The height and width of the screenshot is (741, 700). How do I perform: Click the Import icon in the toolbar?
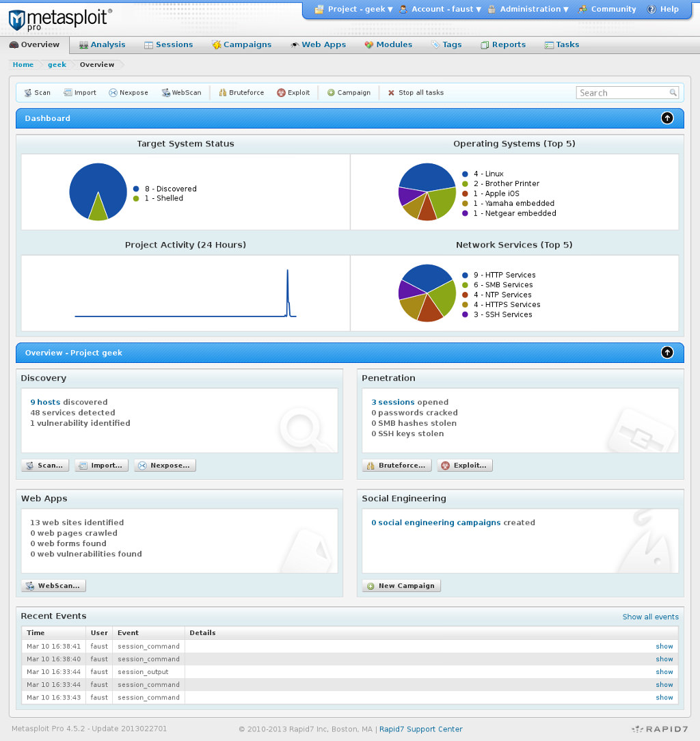(x=68, y=93)
